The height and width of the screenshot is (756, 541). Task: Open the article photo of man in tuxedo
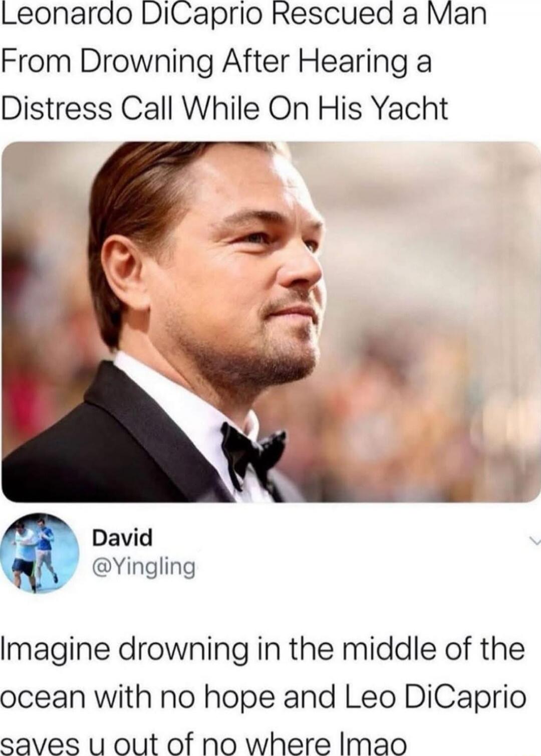click(x=270, y=322)
